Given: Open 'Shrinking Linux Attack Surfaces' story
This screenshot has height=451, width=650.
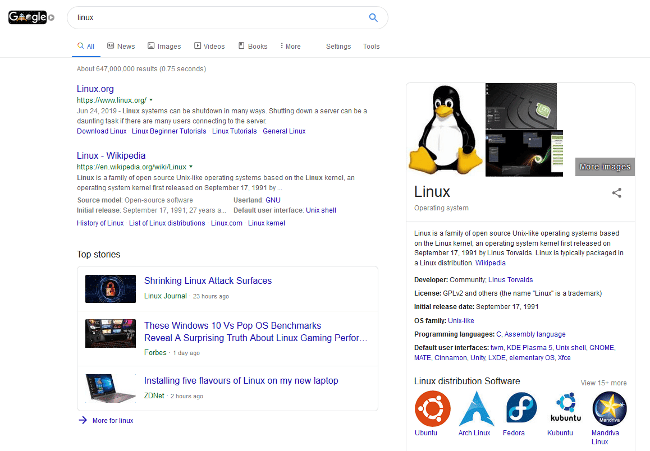Looking at the screenshot, I should pyautogui.click(x=207, y=281).
